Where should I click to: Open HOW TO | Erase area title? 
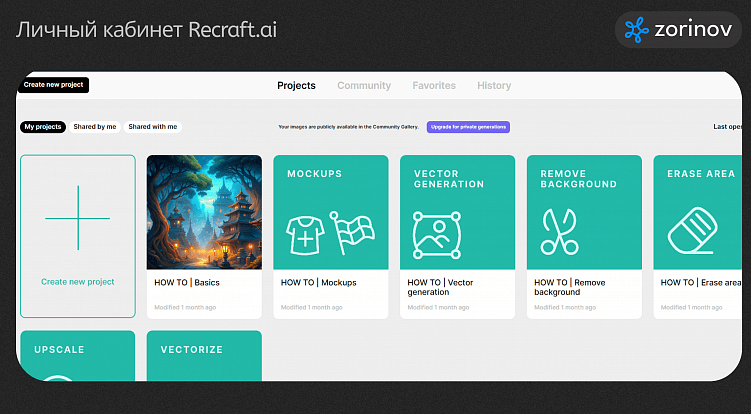point(701,283)
